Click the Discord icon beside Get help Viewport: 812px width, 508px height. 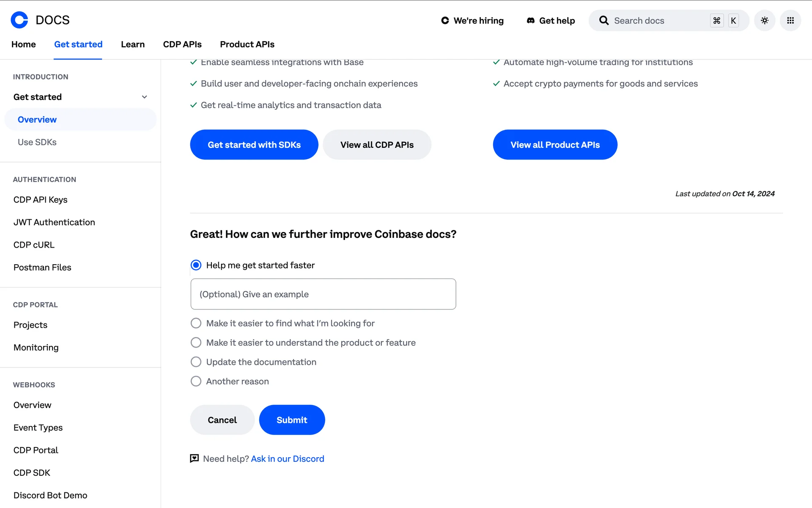[x=530, y=20]
